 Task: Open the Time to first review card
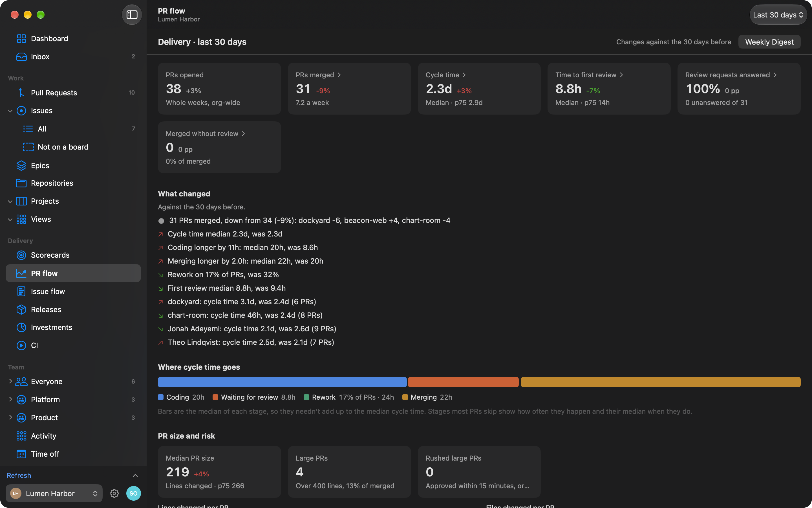pyautogui.click(x=609, y=89)
